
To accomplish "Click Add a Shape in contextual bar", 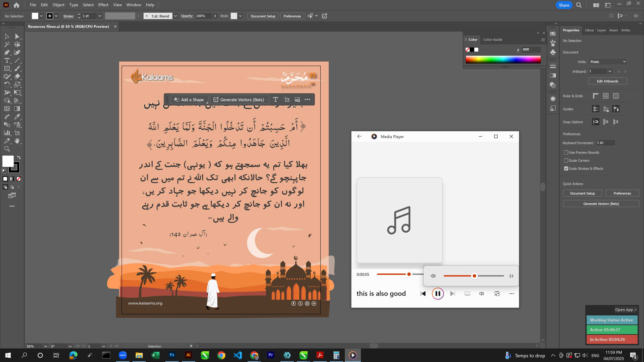I will click(190, 100).
